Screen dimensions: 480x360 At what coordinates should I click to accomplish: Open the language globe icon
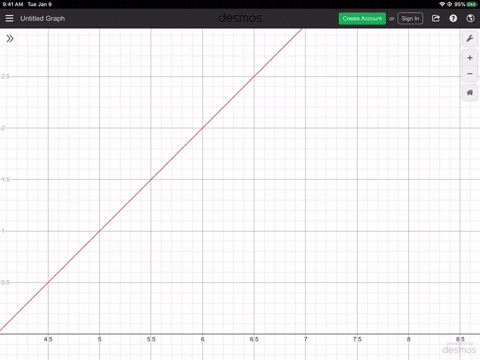(x=470, y=18)
